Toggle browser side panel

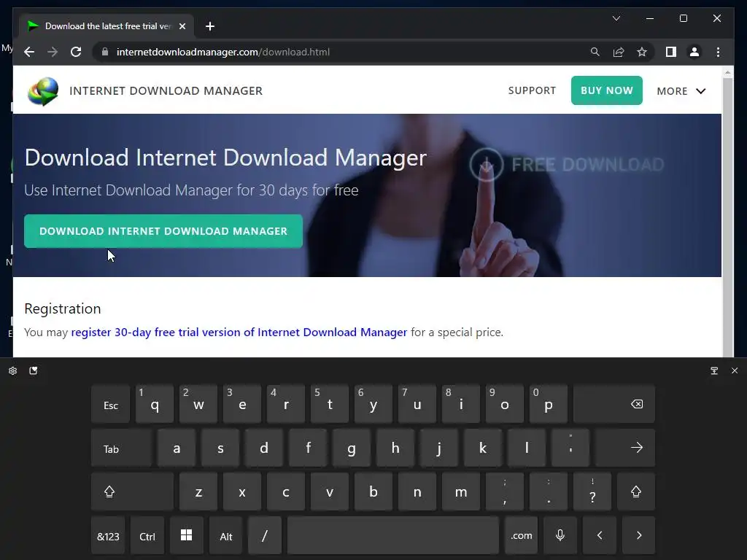(x=671, y=52)
